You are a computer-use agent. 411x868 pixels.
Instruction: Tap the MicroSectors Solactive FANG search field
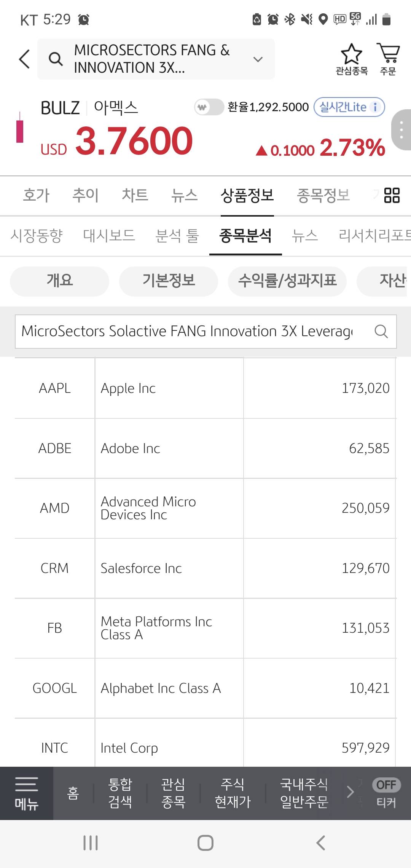186,332
